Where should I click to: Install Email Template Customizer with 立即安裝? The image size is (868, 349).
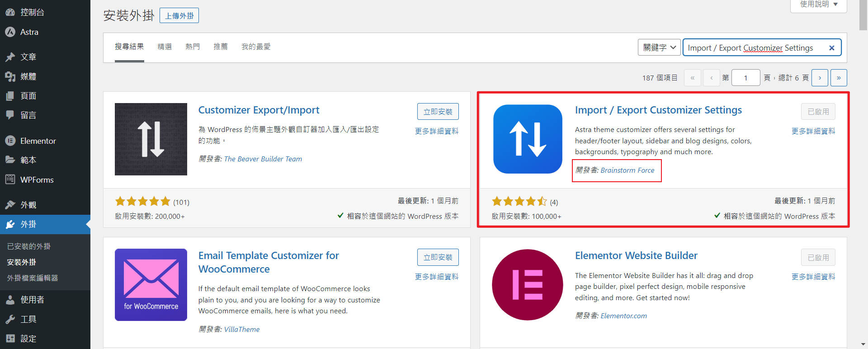[438, 257]
